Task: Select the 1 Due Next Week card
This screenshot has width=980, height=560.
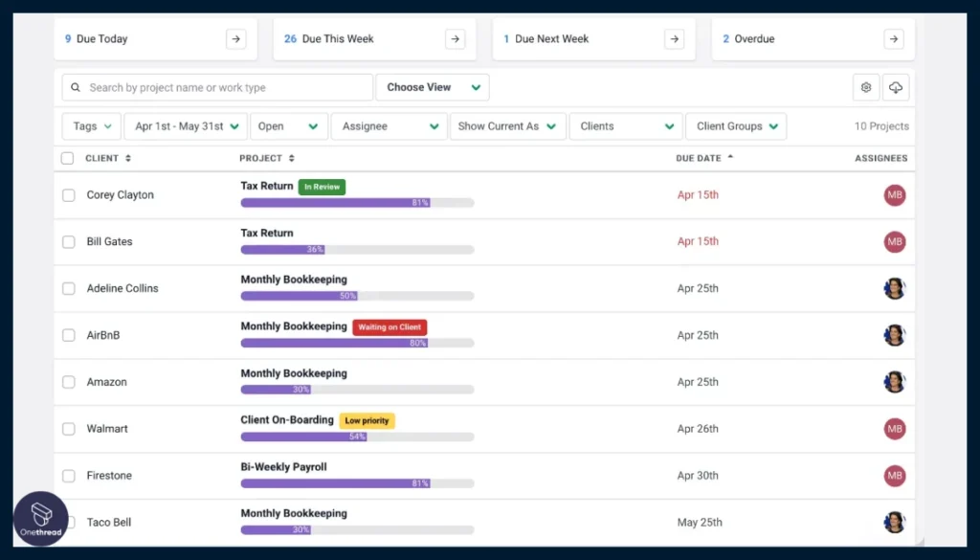Action: point(594,38)
